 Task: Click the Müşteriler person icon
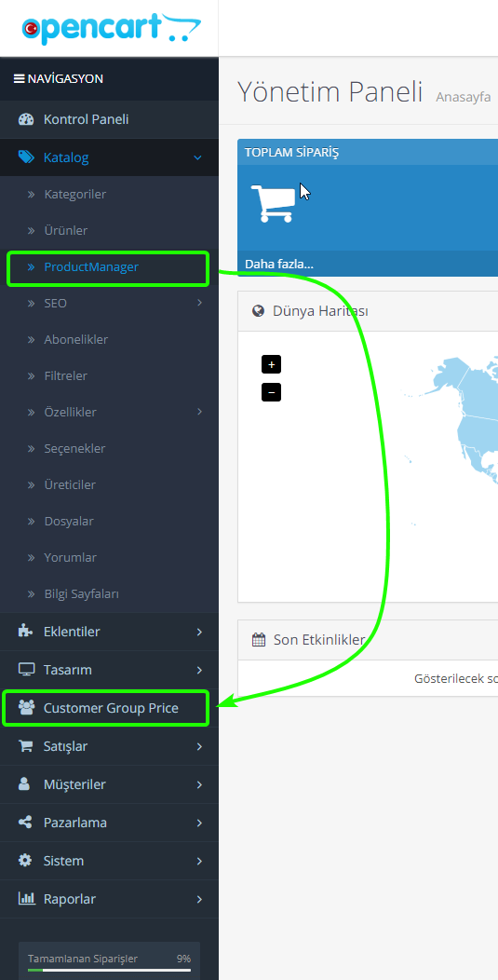(24, 784)
